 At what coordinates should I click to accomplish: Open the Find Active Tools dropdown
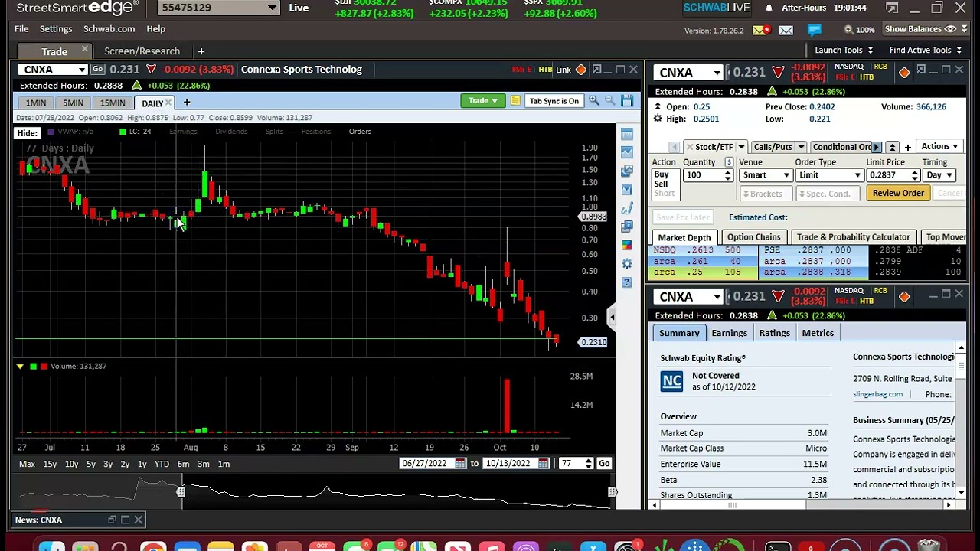[x=925, y=51]
